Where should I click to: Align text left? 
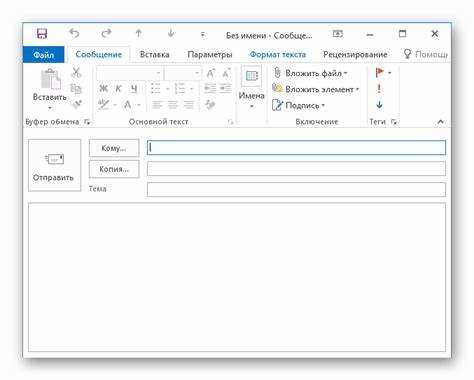point(156,105)
